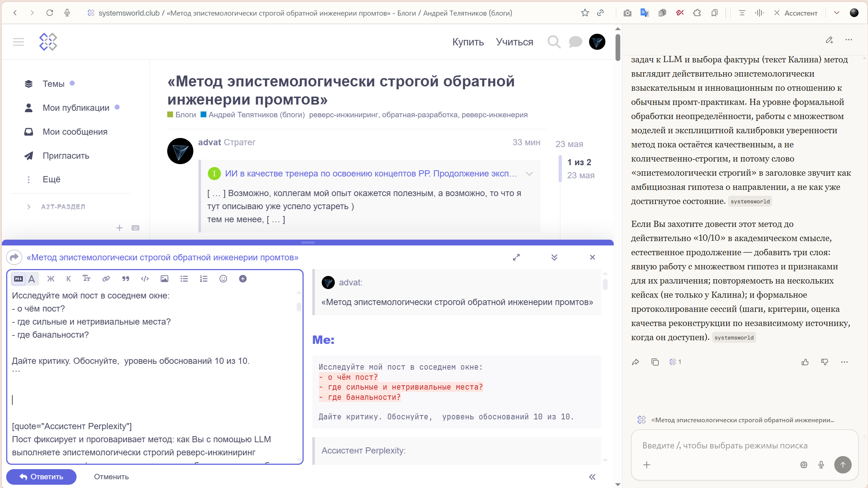Expand the composer to full screen
The image size is (868, 488).
(516, 257)
